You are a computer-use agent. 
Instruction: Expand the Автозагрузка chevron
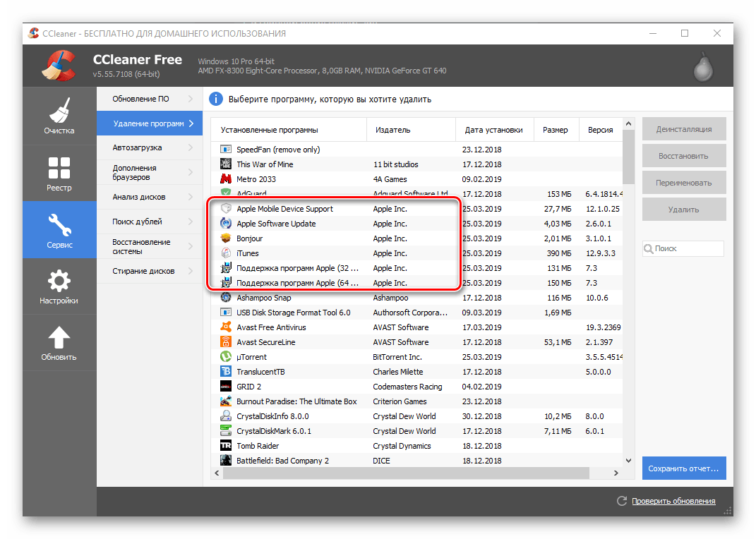coord(191,147)
